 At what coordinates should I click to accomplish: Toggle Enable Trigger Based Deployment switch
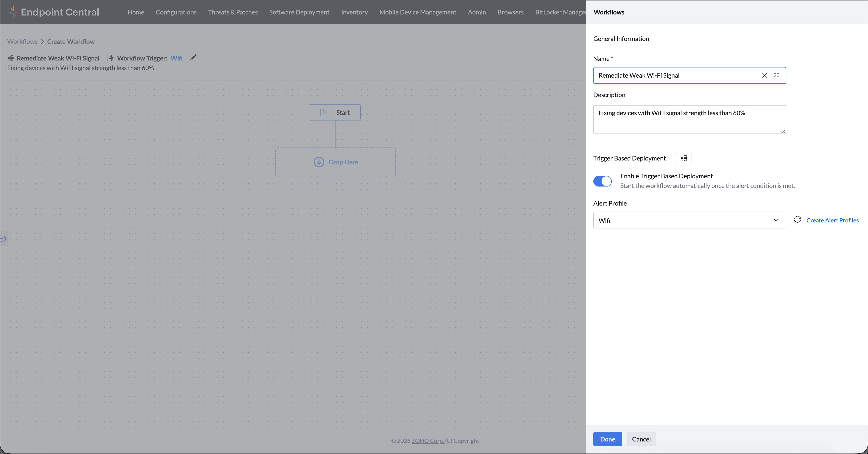pyautogui.click(x=603, y=181)
